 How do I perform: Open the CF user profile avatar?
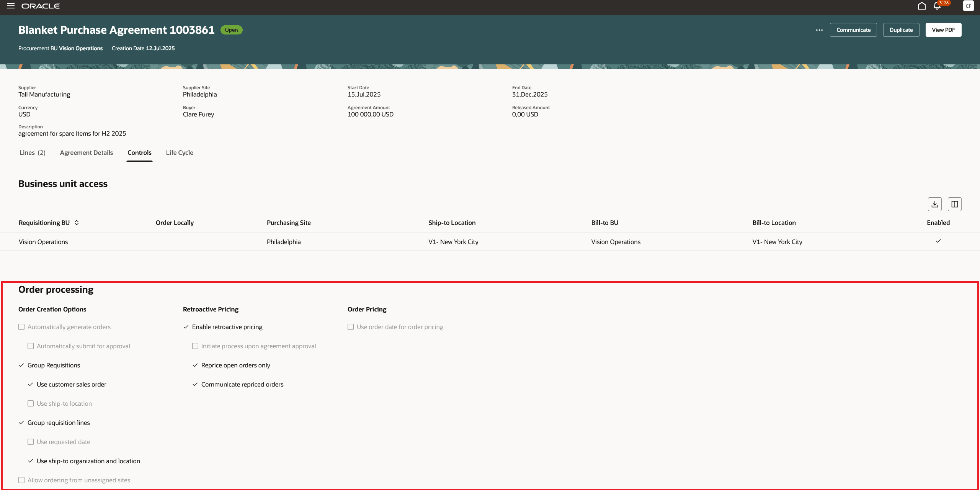968,6
